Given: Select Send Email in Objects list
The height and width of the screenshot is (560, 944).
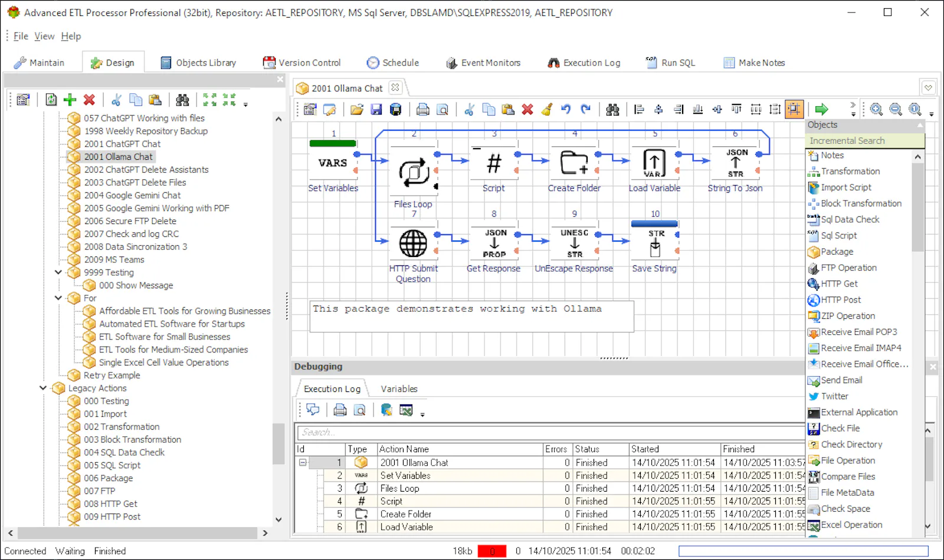Looking at the screenshot, I should [x=841, y=380].
